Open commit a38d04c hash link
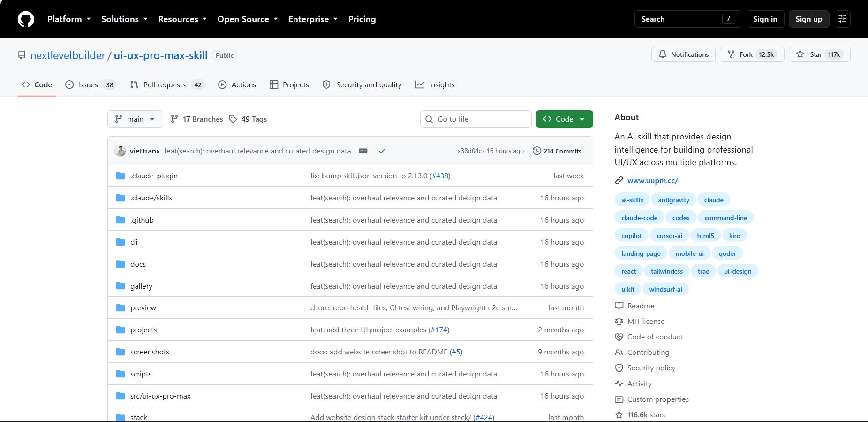The image size is (868, 422). click(x=469, y=151)
